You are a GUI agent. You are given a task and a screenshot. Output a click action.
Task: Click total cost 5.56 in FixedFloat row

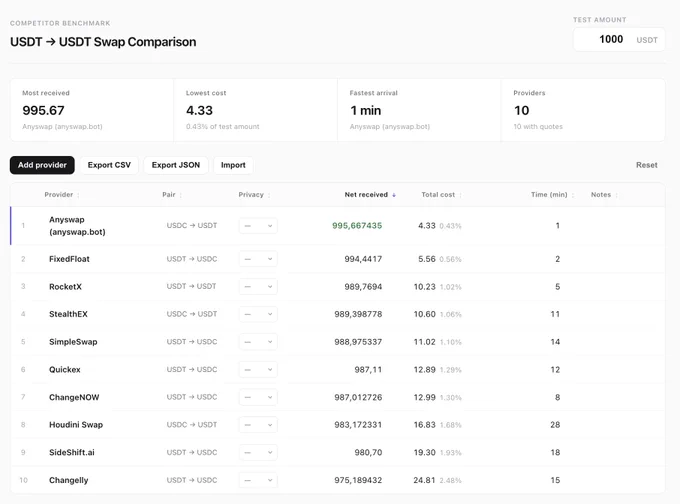click(427, 259)
